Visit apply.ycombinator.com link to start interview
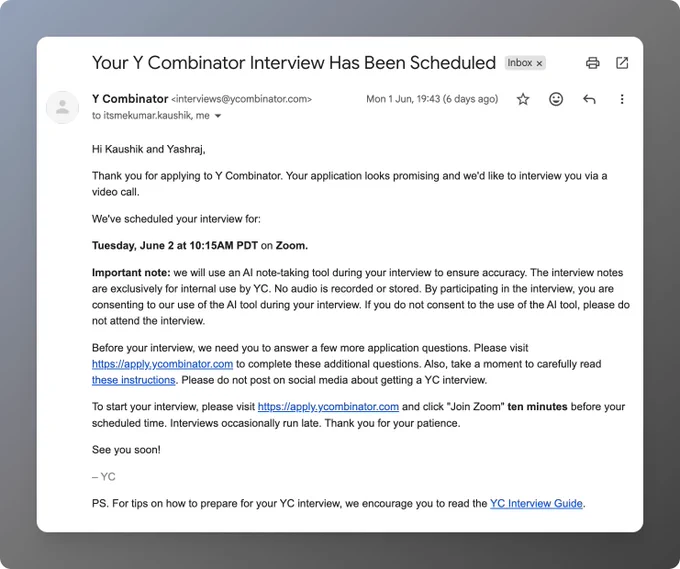Viewport: 680px width, 569px height. [x=328, y=406]
